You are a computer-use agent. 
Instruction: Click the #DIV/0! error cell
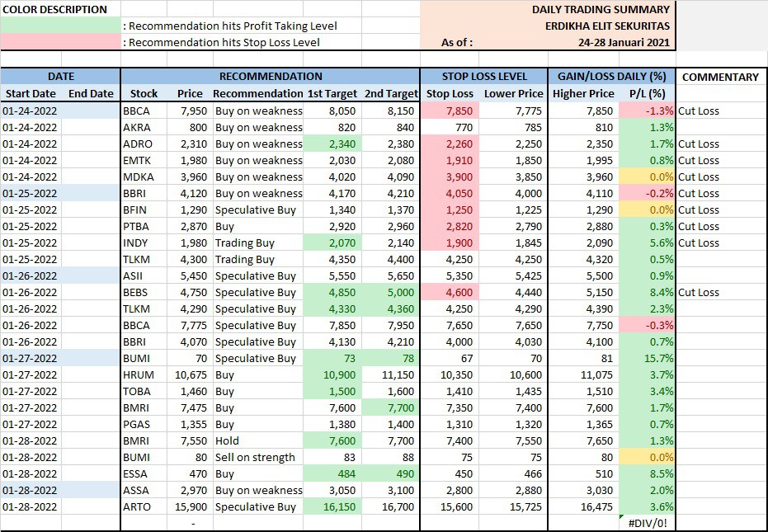click(646, 523)
